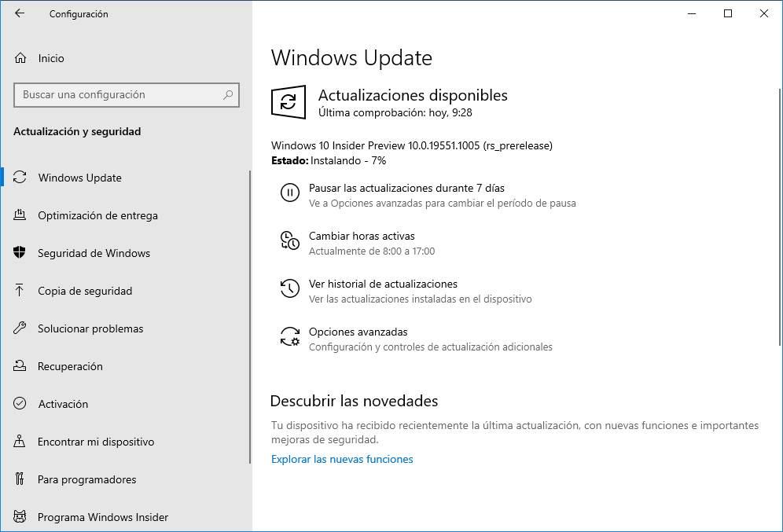Click the Windows 10 Insider Preview build text
This screenshot has width=783, height=532.
tap(411, 145)
